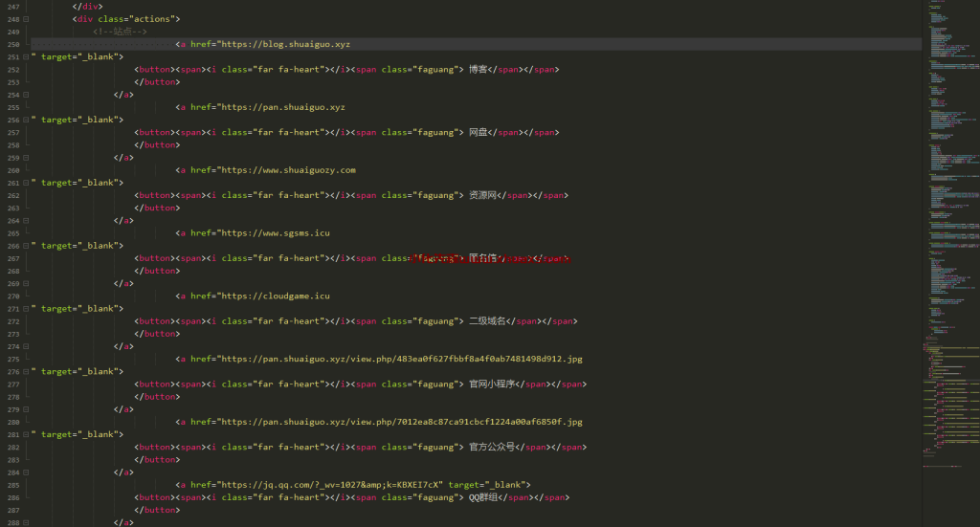Collapse the div class="actions" block at line 248
The image size is (980, 527).
[x=26, y=19]
